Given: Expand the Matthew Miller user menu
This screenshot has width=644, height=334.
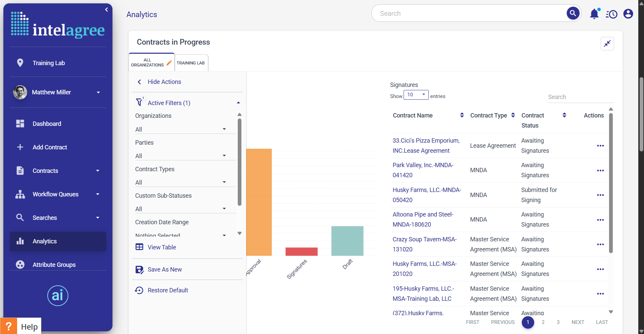Looking at the screenshot, I should (98, 92).
